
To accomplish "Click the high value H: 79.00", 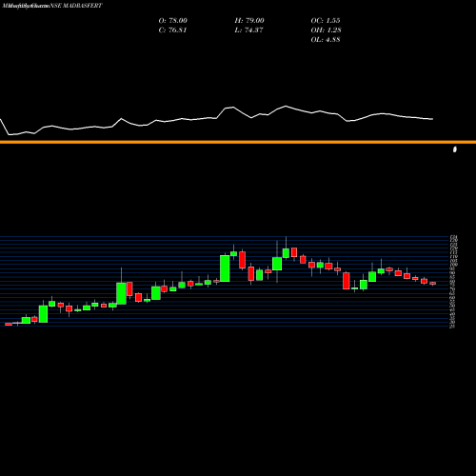I will point(249,21).
